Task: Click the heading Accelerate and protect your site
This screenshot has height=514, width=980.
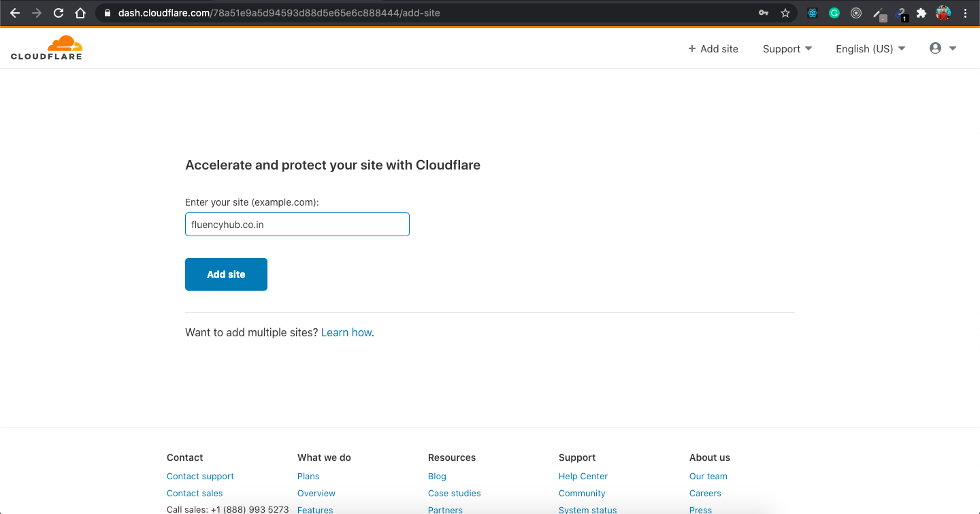Action: (x=333, y=165)
